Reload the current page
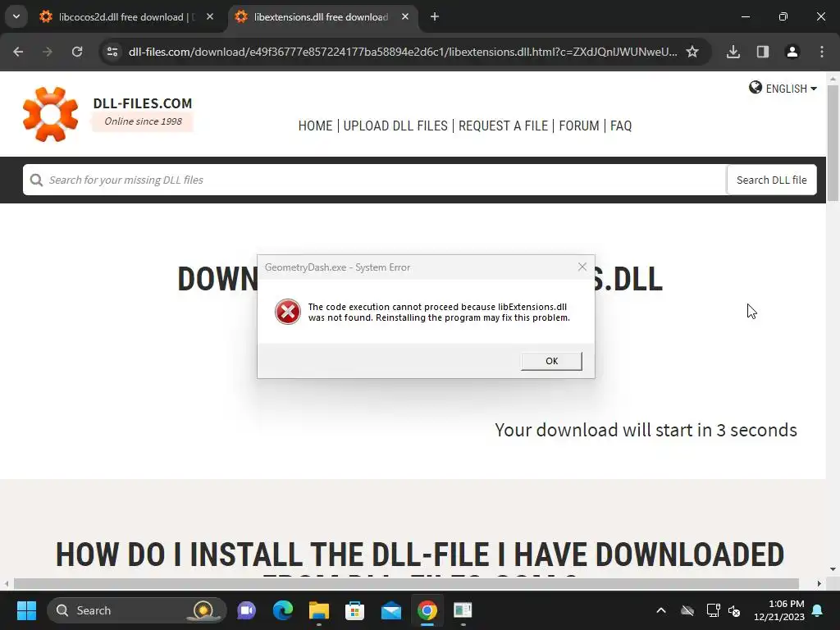The width and height of the screenshot is (840, 630). (x=77, y=52)
